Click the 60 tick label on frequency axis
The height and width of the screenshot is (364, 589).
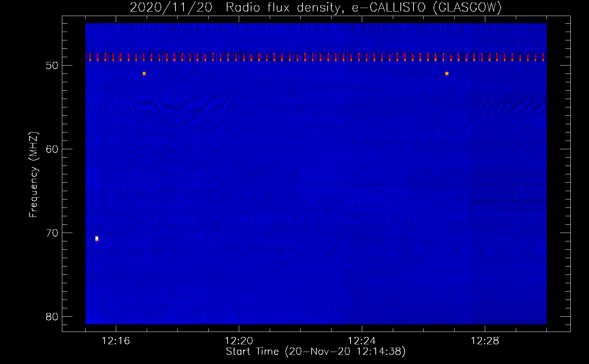tap(52, 149)
